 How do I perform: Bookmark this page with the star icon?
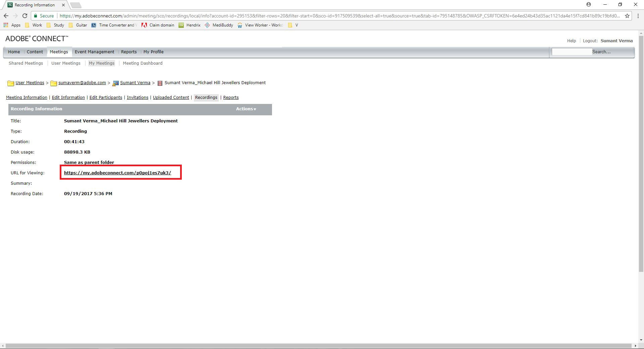click(627, 16)
